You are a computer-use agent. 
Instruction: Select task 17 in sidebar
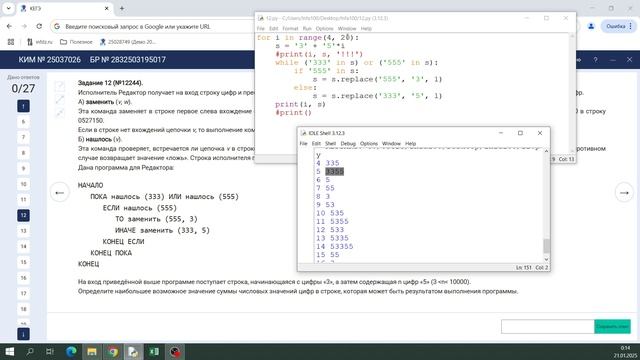pos(23,293)
